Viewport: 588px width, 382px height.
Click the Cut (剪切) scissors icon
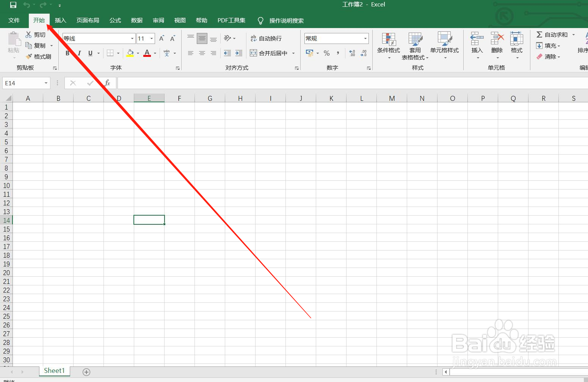[28, 34]
